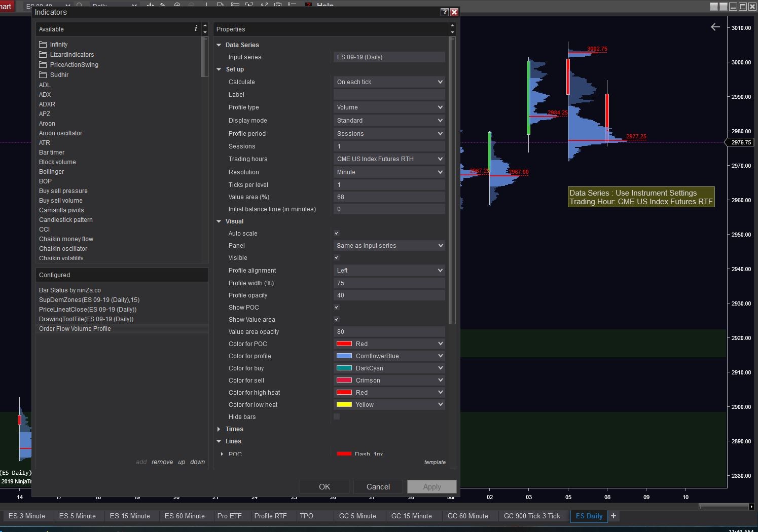Image resolution: width=758 pixels, height=532 pixels.
Task: Click the Yellow swatch for low heat
Action: (x=344, y=405)
